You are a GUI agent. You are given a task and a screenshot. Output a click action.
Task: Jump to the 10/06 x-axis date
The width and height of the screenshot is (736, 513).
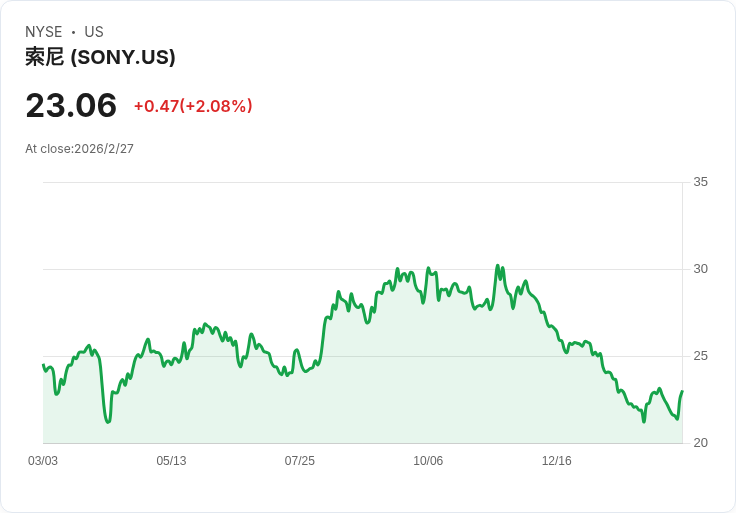[428, 461]
